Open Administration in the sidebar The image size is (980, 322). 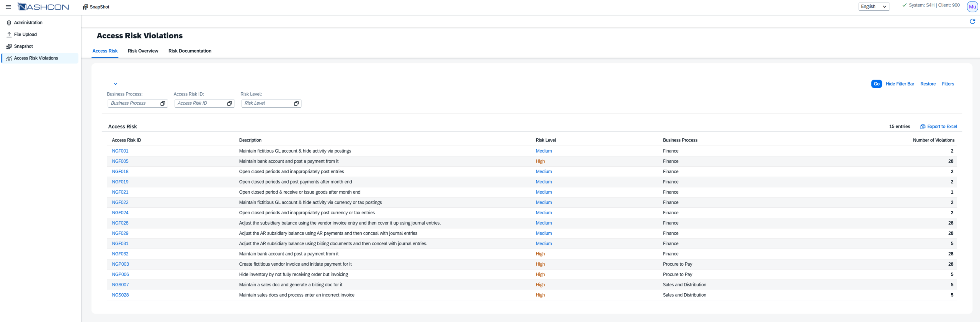coord(28,23)
